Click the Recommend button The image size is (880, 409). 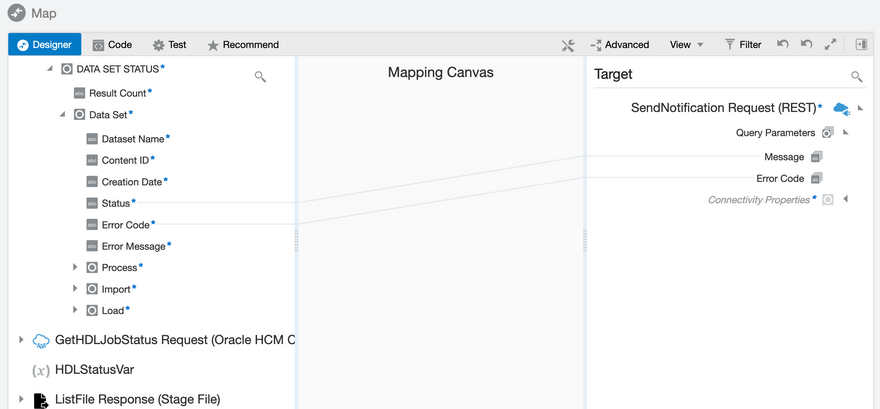[x=243, y=45]
